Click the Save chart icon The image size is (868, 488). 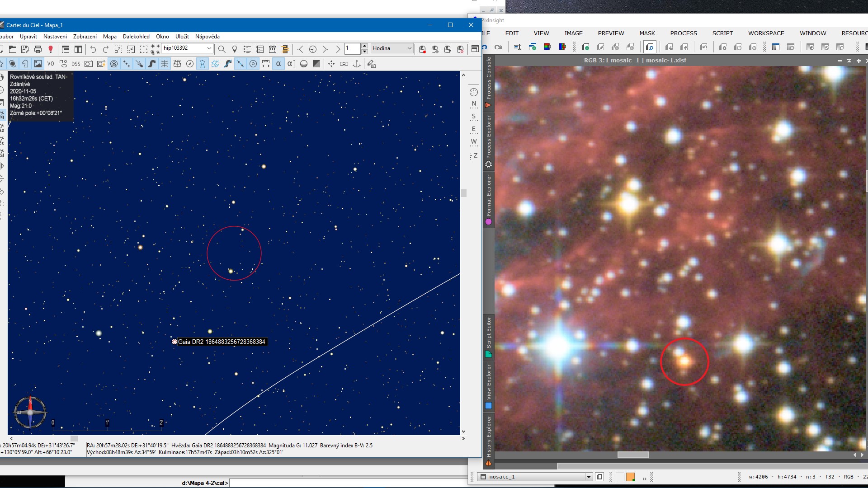(25, 49)
